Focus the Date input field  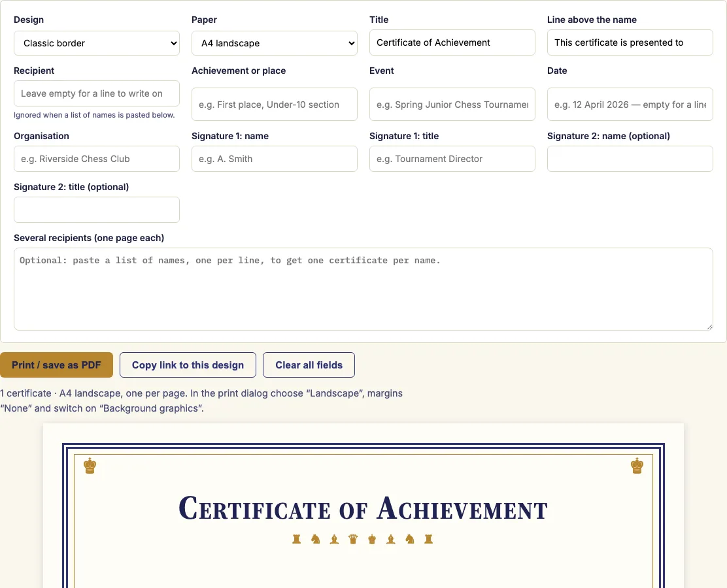coord(630,105)
